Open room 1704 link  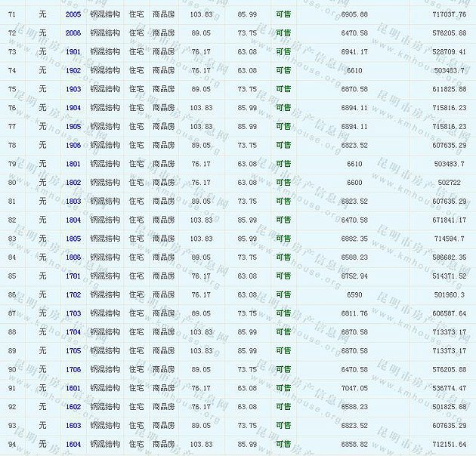coord(73,332)
